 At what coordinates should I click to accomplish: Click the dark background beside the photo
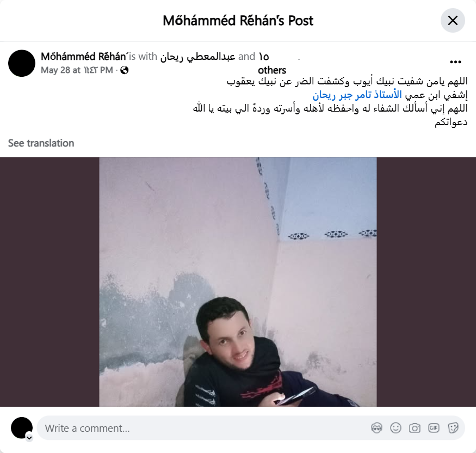[x=50, y=281]
